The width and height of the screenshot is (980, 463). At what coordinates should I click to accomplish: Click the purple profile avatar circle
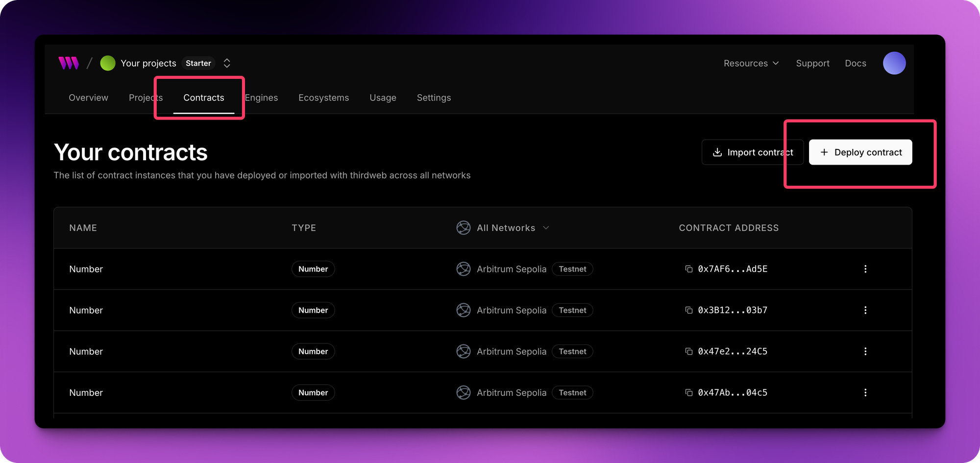pos(894,63)
